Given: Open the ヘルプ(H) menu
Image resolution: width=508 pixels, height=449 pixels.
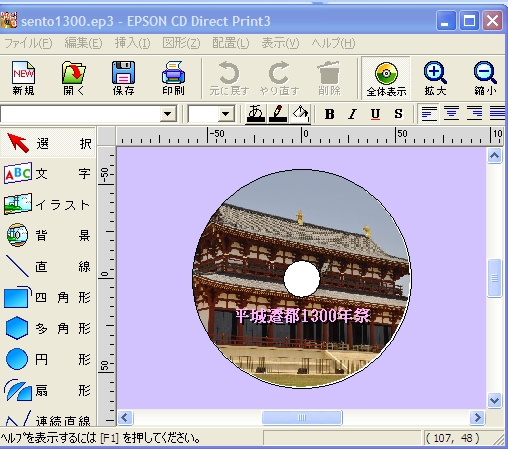Looking at the screenshot, I should point(333,43).
